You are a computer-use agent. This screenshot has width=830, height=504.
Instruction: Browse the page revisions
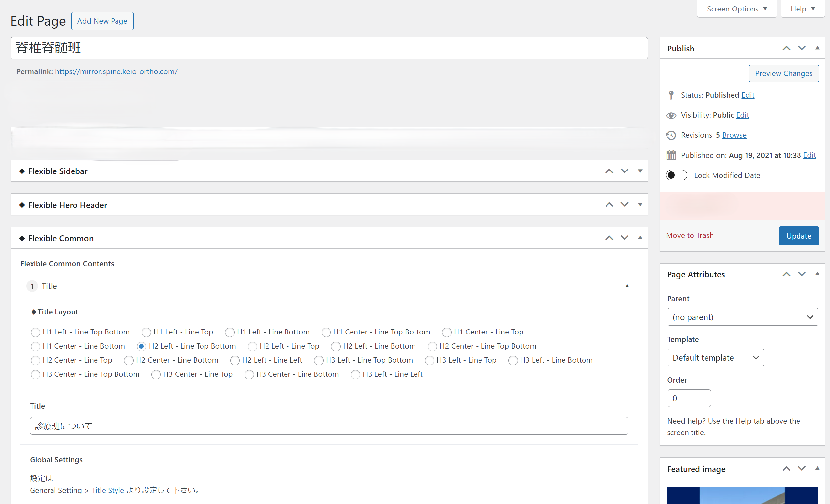point(734,135)
